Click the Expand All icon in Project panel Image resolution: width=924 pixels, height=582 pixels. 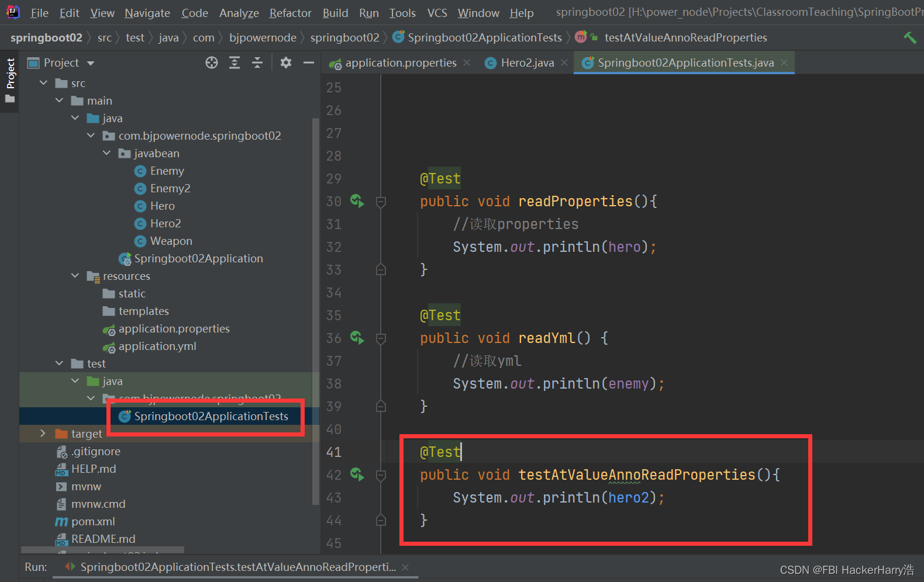(235, 63)
